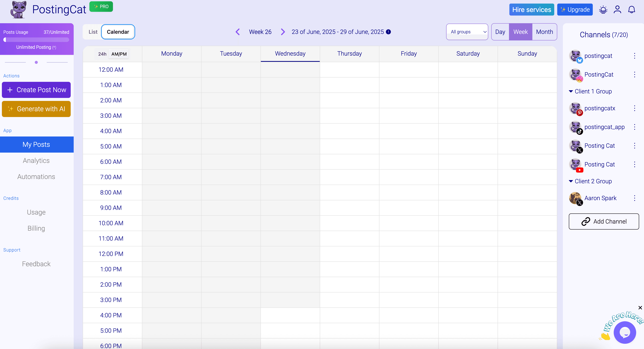Open the Usage credits page
The image size is (644, 349).
(36, 212)
